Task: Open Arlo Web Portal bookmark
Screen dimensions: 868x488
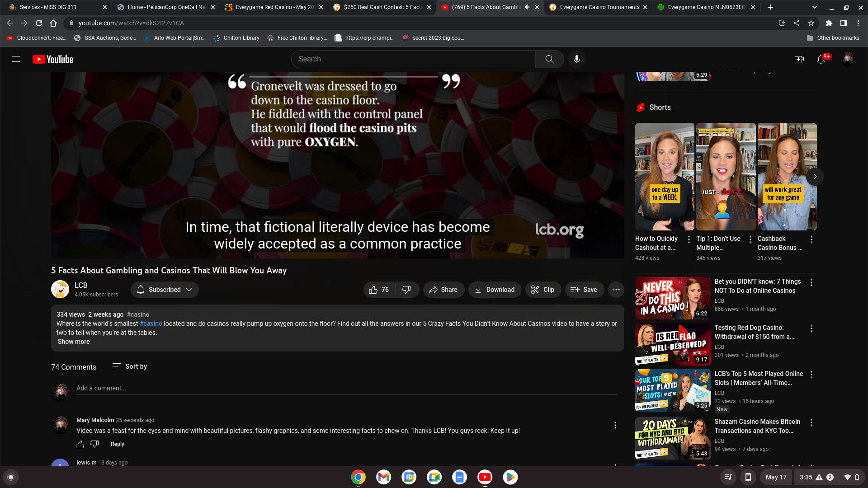Action: tap(175, 38)
